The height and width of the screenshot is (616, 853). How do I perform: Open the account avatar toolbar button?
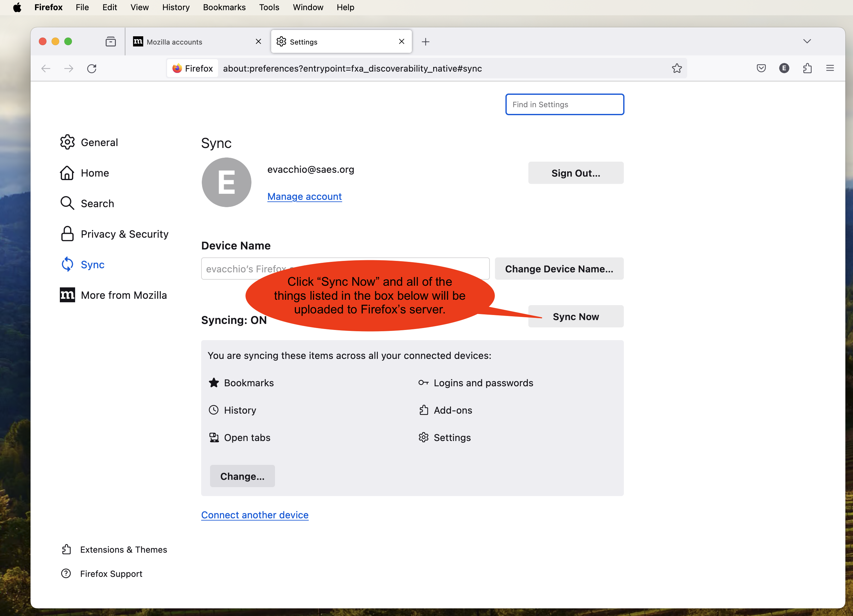coord(784,68)
